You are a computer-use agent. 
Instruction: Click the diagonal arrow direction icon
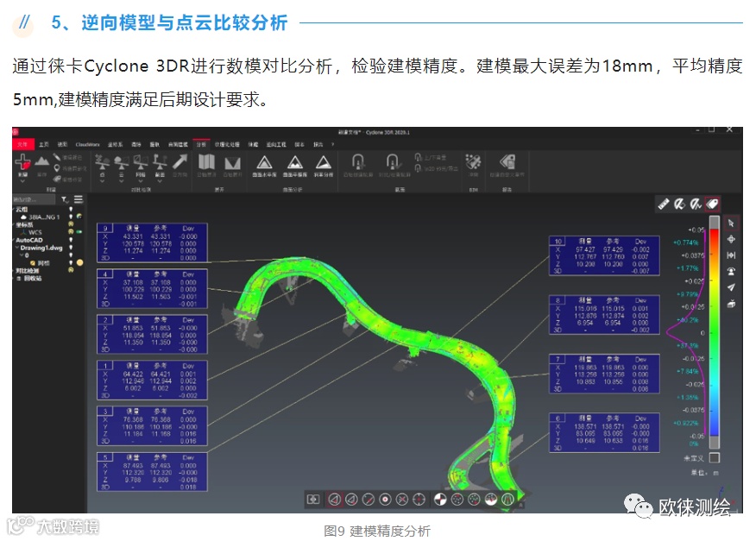point(180,162)
